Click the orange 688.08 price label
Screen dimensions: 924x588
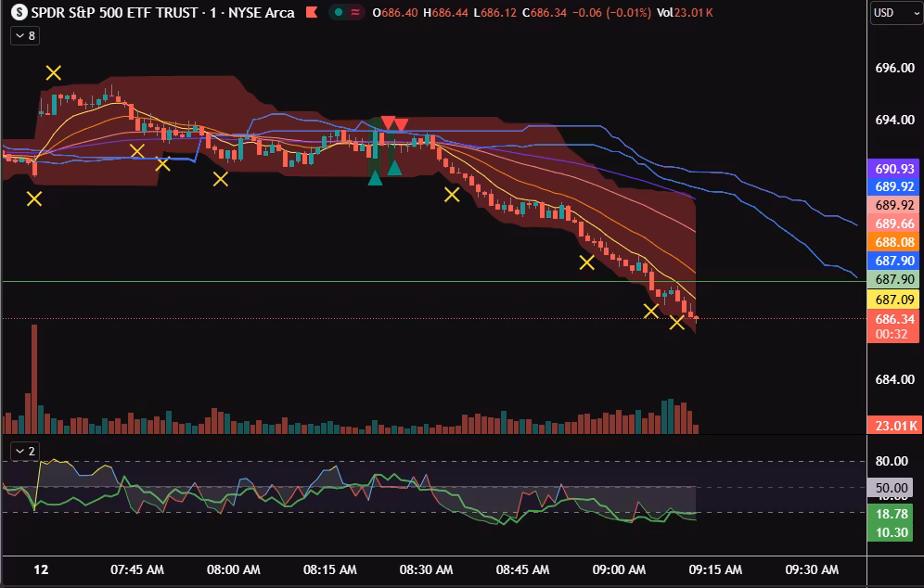(894, 242)
